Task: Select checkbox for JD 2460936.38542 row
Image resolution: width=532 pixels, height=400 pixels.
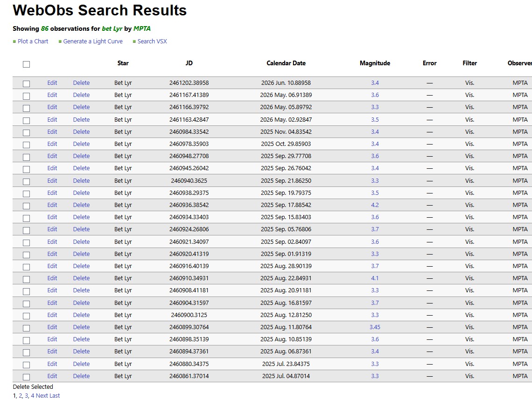Action: click(x=26, y=206)
